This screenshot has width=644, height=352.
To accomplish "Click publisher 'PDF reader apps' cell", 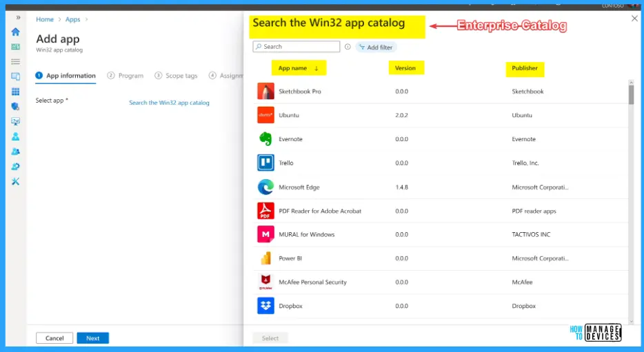I will [x=534, y=211].
